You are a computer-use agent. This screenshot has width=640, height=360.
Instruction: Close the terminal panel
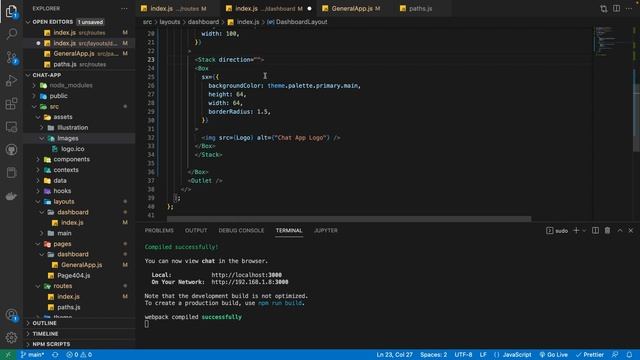tap(631, 231)
